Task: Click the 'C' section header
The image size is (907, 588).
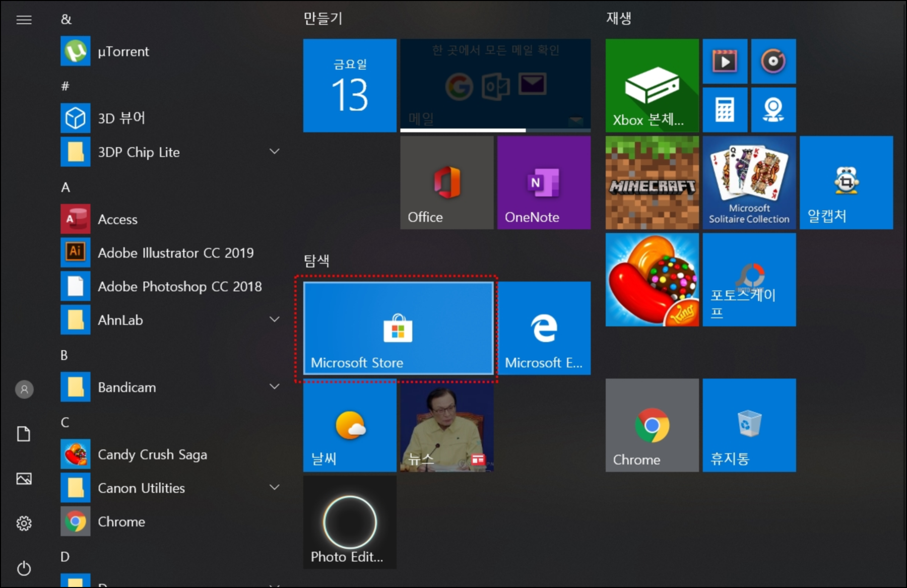Action: [65, 422]
